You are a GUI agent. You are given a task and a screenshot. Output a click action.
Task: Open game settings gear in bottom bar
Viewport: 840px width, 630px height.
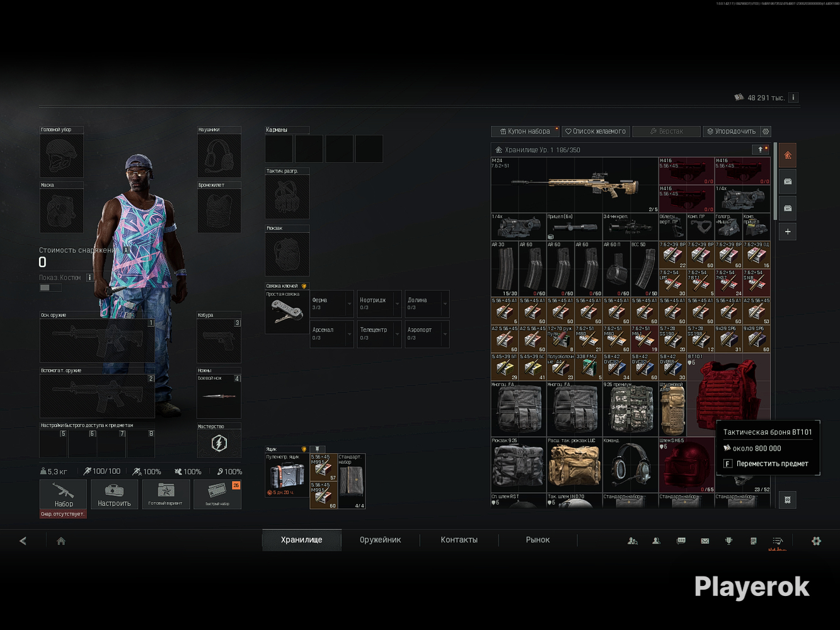[816, 541]
